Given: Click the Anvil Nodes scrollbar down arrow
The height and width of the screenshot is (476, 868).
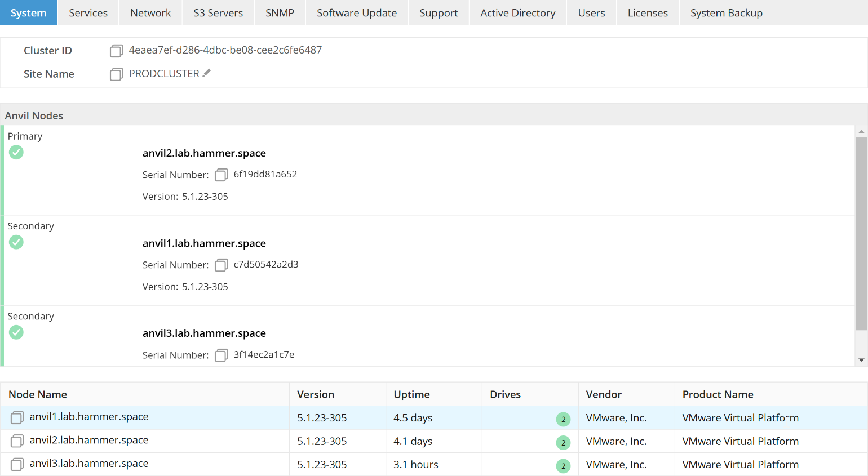Looking at the screenshot, I should pyautogui.click(x=861, y=360).
